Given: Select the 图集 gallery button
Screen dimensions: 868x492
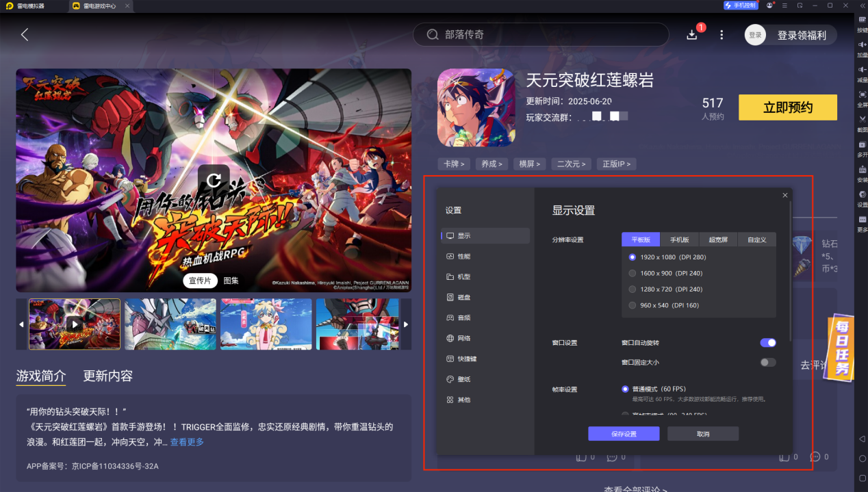Looking at the screenshot, I should click(x=231, y=281).
